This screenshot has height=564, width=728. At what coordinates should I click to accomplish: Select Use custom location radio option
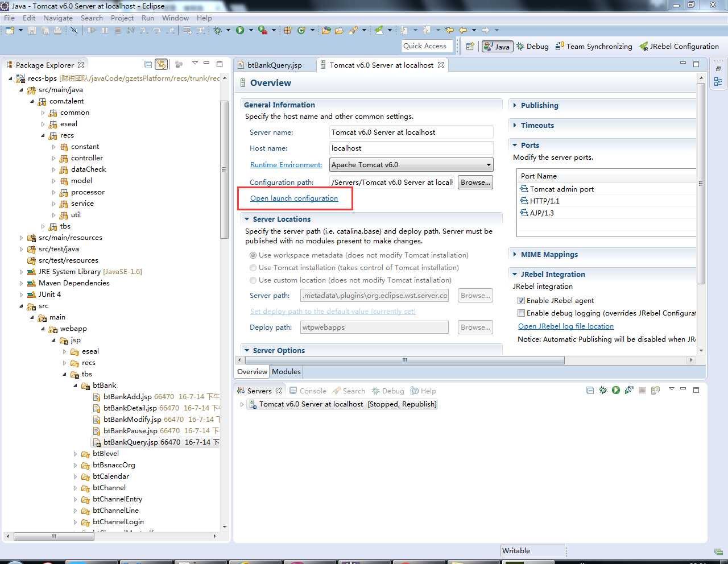coord(253,280)
